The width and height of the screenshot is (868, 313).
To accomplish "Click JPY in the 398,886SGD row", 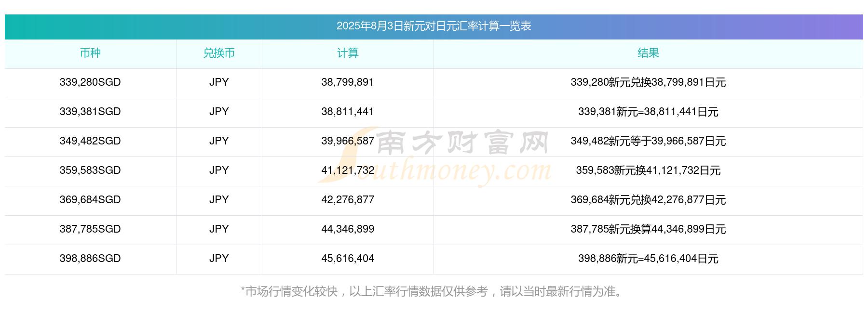I will (x=219, y=259).
